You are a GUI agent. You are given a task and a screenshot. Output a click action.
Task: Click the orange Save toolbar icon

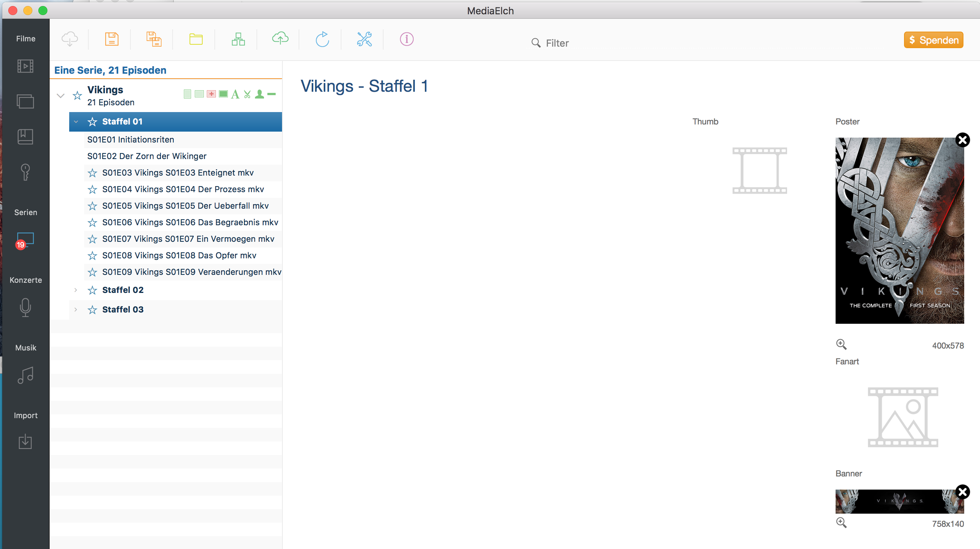point(112,39)
